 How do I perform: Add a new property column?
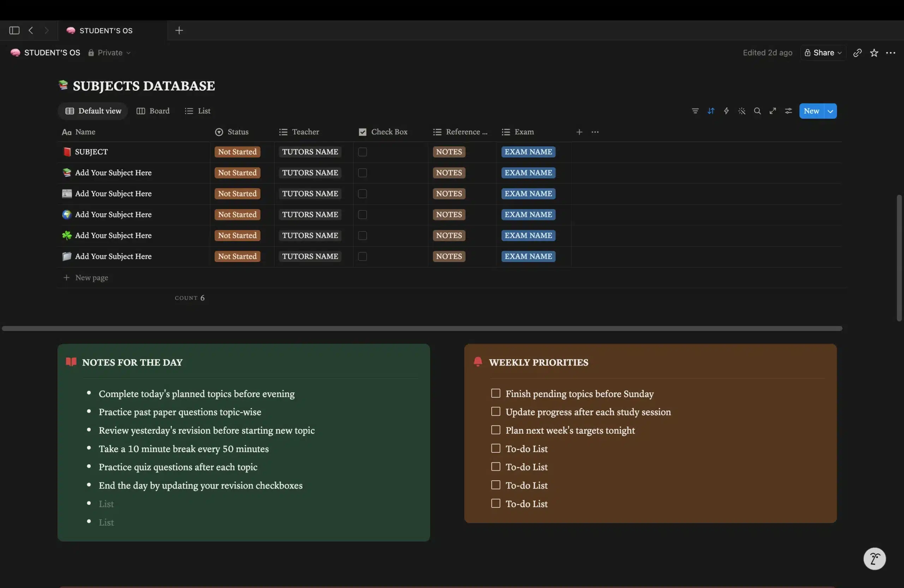(579, 132)
